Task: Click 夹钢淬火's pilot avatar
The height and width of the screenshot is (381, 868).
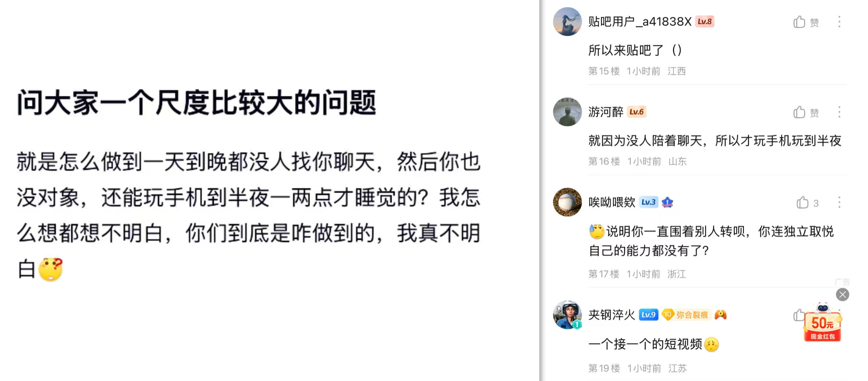Action: tap(567, 314)
